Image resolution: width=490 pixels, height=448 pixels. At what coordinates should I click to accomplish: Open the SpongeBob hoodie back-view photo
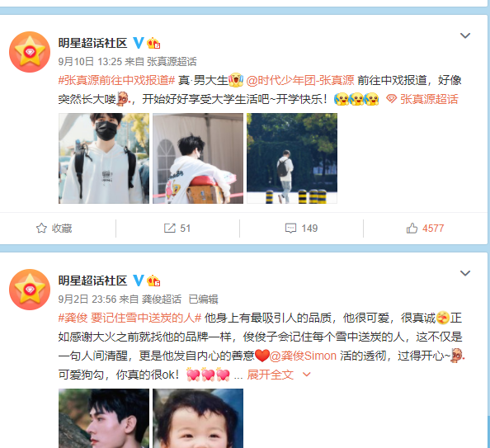click(x=198, y=158)
